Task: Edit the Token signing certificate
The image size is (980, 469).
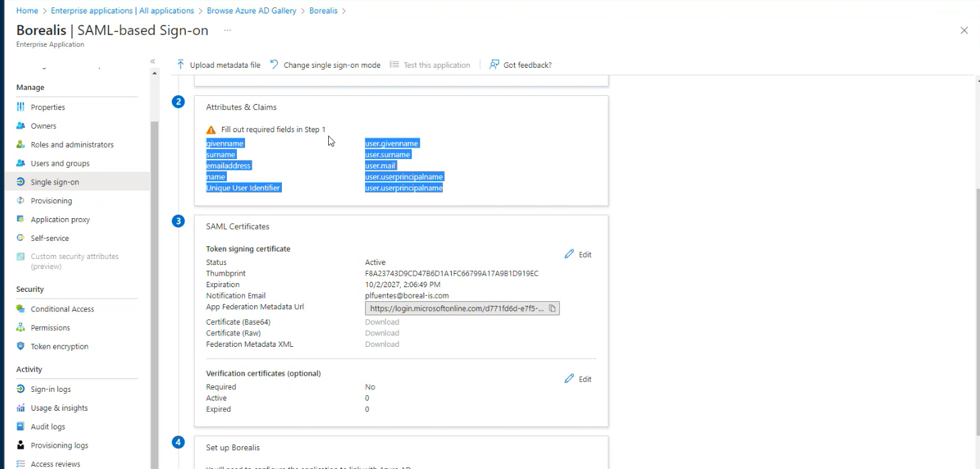Action: 578,254
